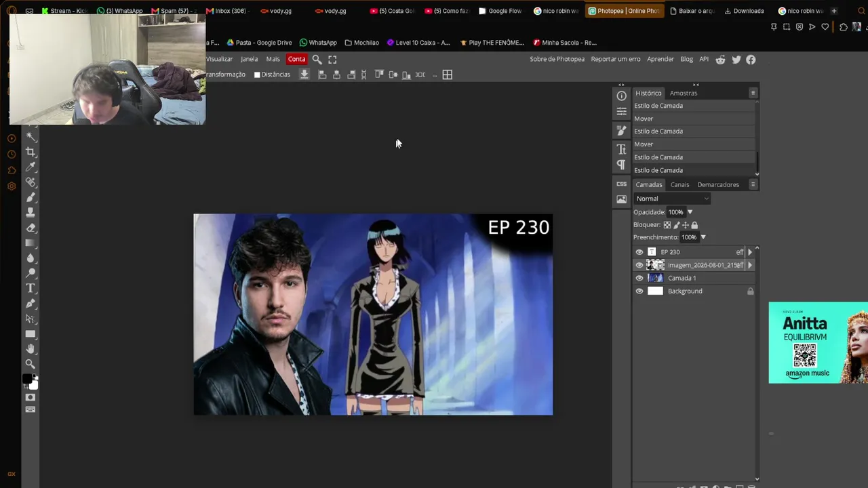Viewport: 868px width, 488px height.
Task: Toggle lock all padlock icon
Action: click(x=694, y=225)
